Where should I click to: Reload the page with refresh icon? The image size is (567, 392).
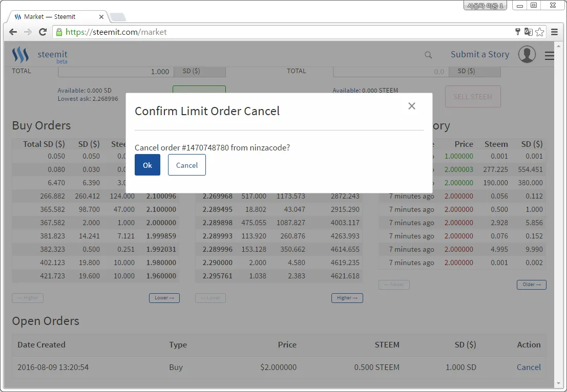tap(43, 32)
